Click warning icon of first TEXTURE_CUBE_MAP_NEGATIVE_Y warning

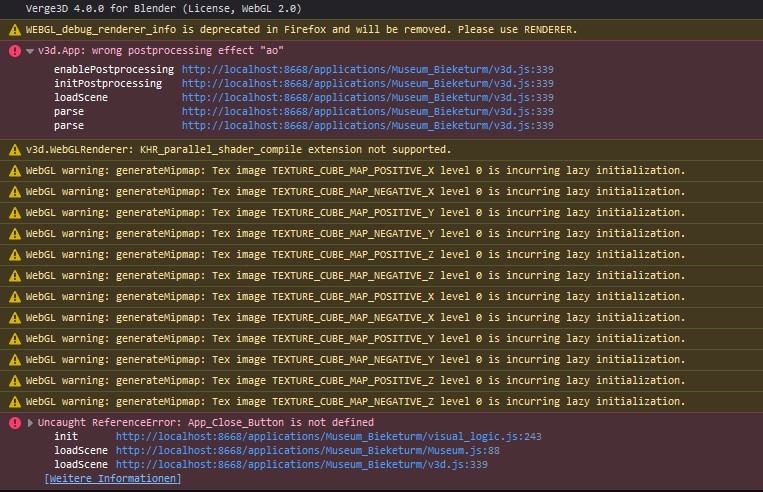[x=15, y=234]
